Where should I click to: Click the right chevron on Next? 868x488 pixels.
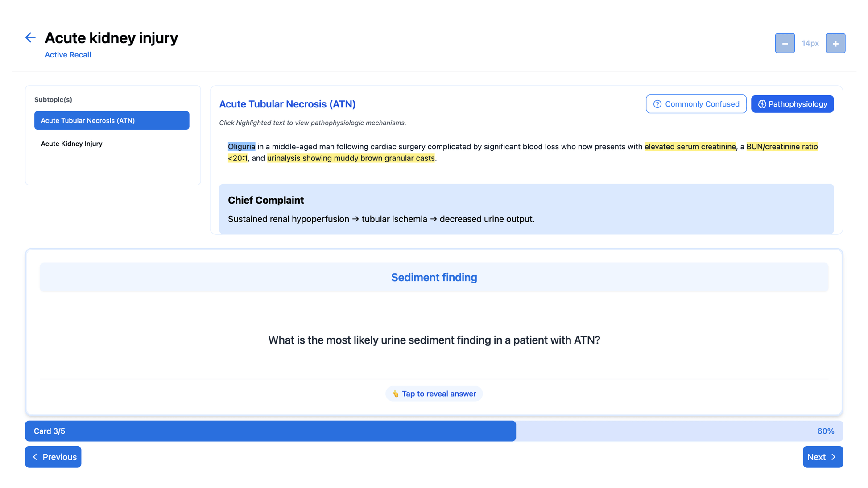(x=833, y=457)
